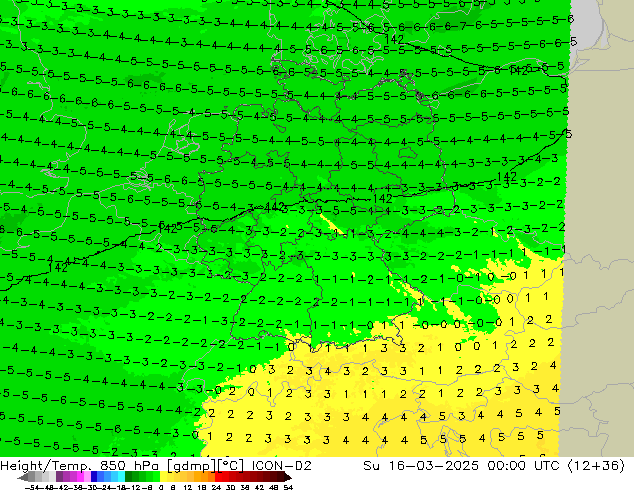Pick the bright red swatch above 24
This screenshot has height=490, width=634.
tap(218, 477)
